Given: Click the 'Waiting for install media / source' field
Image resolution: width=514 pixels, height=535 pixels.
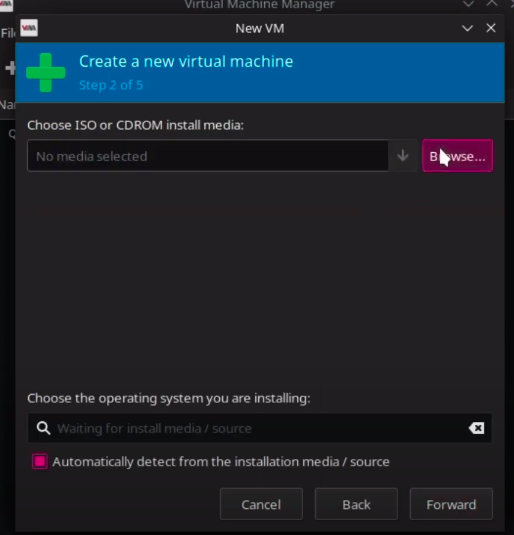Looking at the screenshot, I should coord(260,428).
